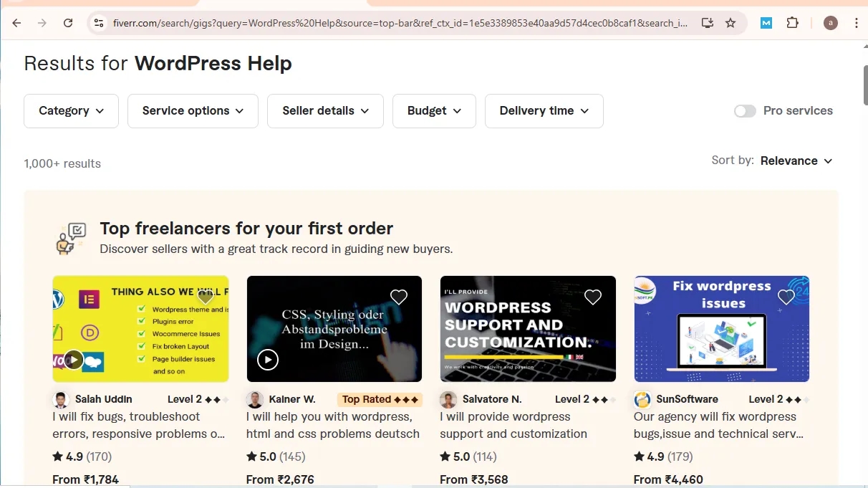Open Salah Uddin gig thumbnail
This screenshot has width=868, height=488.
[x=140, y=329]
